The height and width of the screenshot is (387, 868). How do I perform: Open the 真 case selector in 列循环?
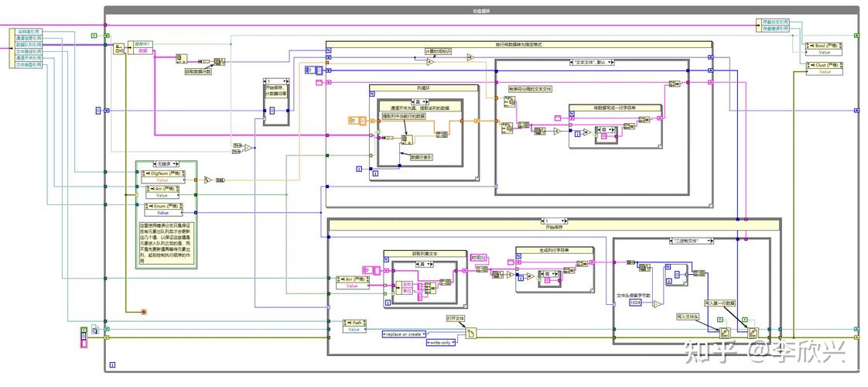(420, 102)
